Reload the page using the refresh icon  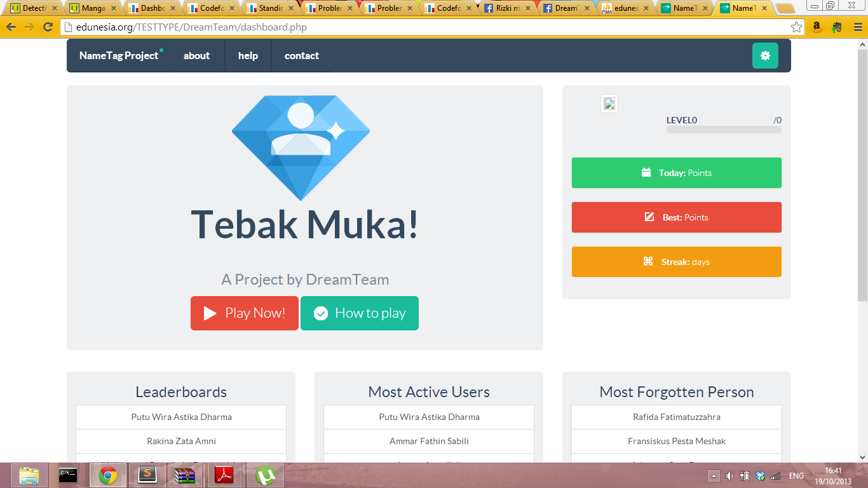point(48,27)
